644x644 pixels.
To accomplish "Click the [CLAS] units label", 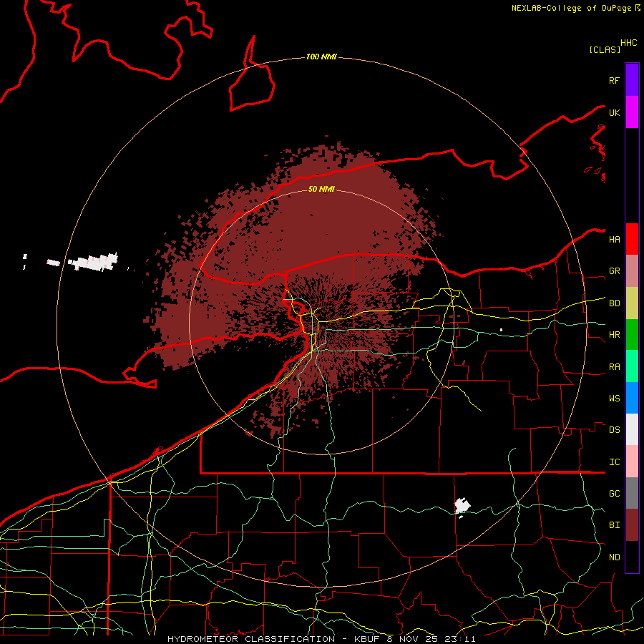I will pyautogui.click(x=605, y=49).
